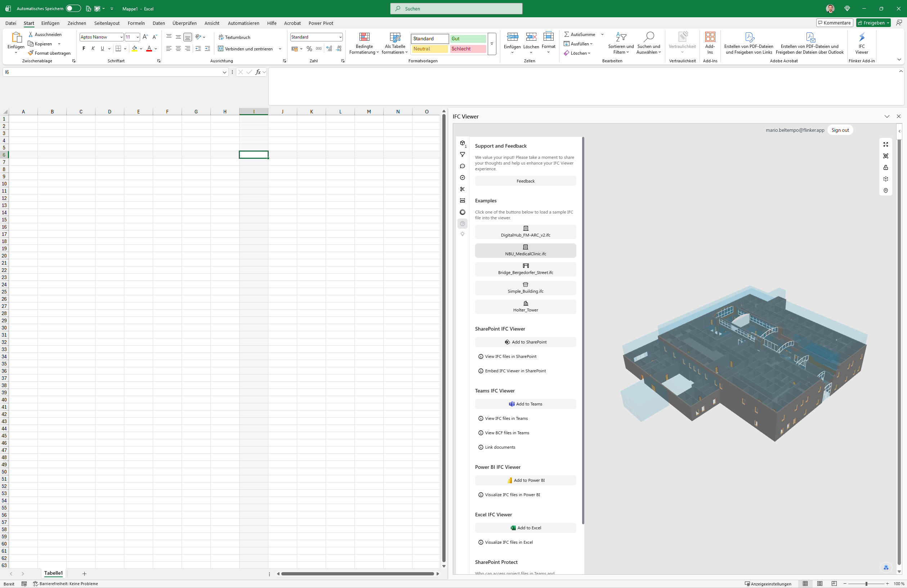Screen dimensions: 907x588
Task: Launch IFC Viewer from Flinker Add-in ribbon
Action: tap(861, 42)
